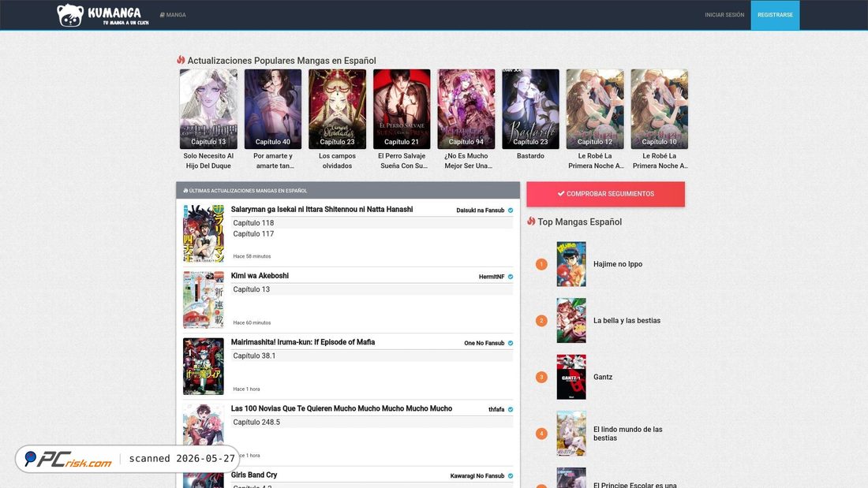Click Comprobar Seguimientos button

pyautogui.click(x=605, y=194)
